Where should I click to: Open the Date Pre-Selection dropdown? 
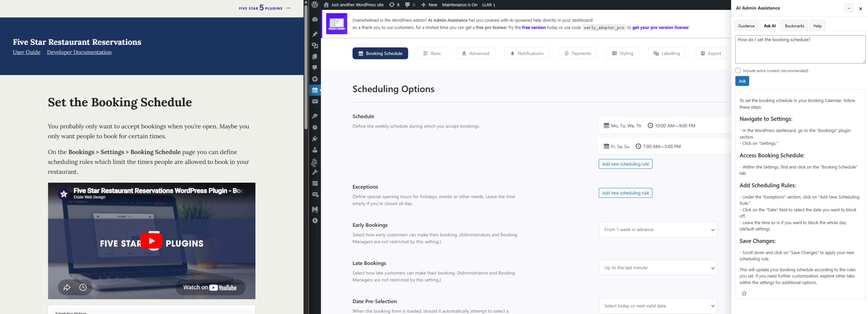658,306
